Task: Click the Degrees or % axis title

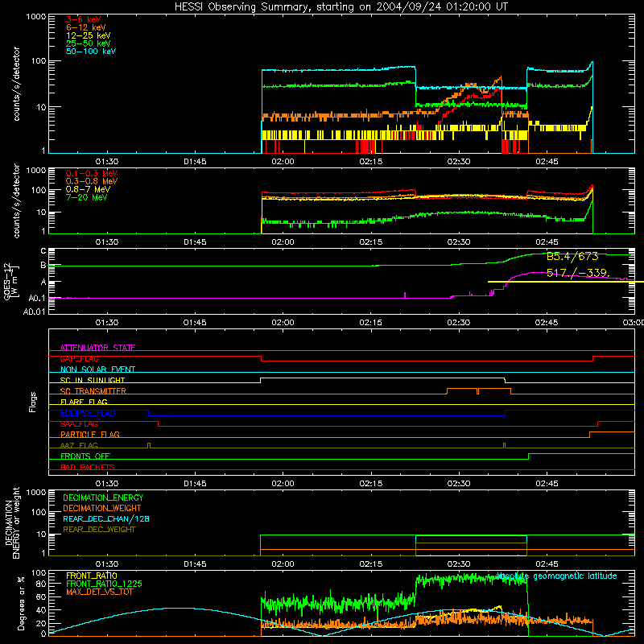Action: coord(21,603)
